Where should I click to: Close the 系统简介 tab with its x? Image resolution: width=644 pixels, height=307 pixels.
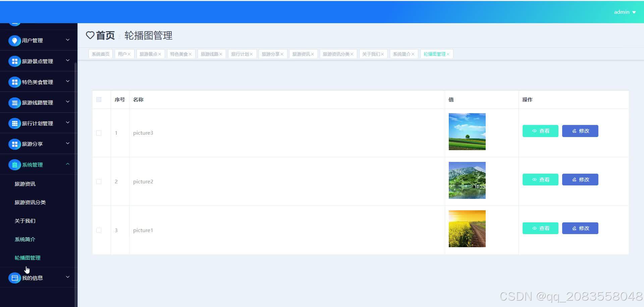click(413, 54)
